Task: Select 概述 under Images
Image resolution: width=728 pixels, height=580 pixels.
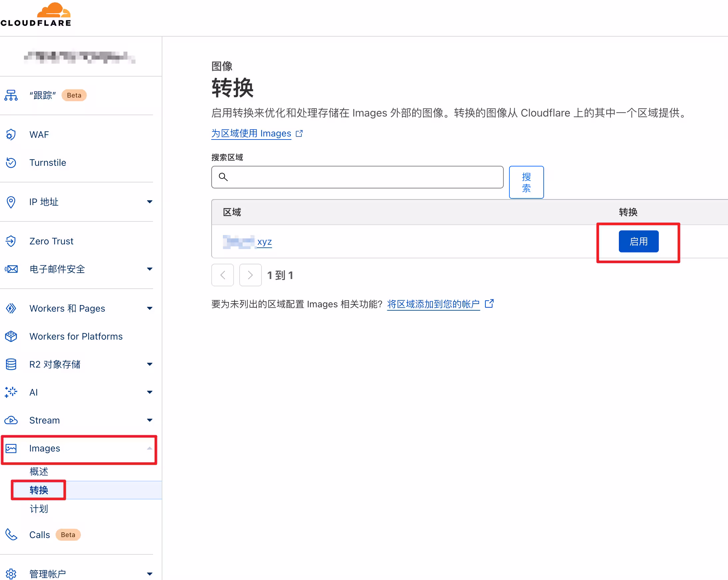Action: pos(39,471)
